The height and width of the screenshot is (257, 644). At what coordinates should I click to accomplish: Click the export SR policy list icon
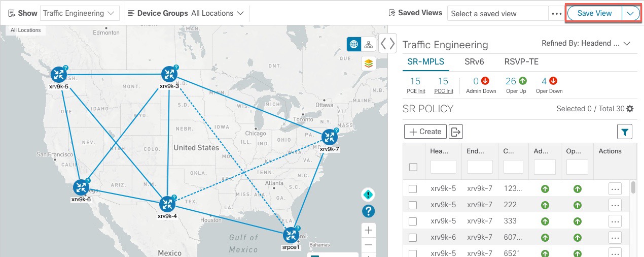click(x=456, y=132)
